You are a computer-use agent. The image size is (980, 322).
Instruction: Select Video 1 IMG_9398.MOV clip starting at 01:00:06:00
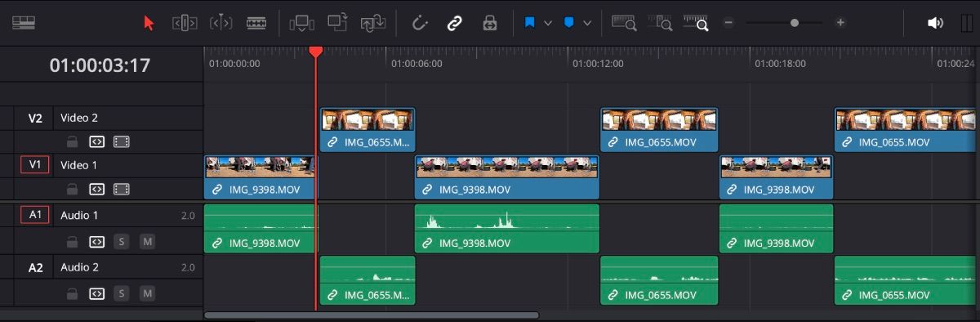[x=507, y=177]
